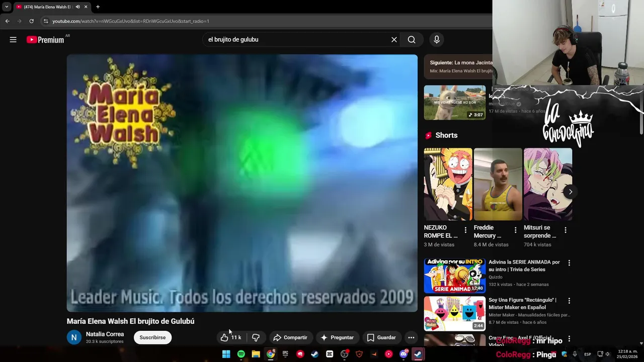Open Mister Maker Rectángulo video thumbnail
The height and width of the screenshot is (362, 644).
point(455,313)
